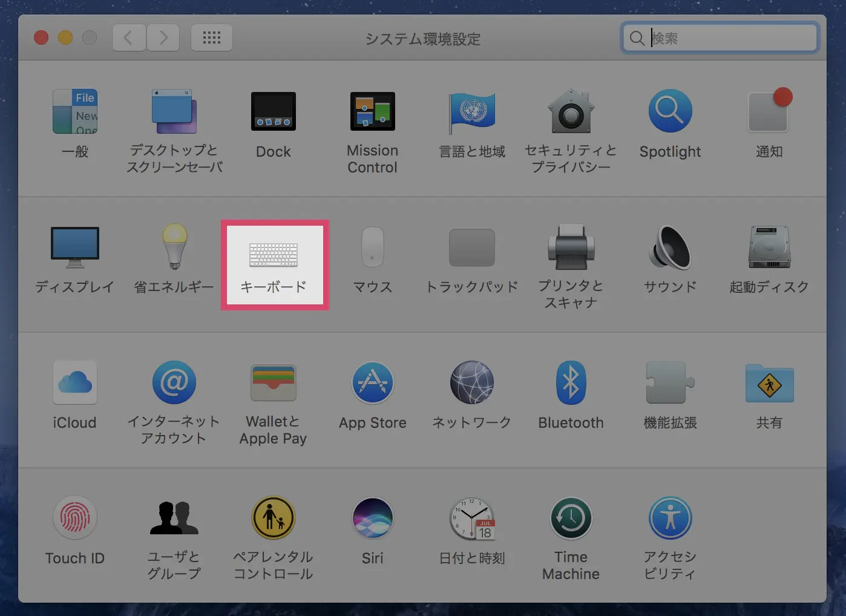This screenshot has height=616, width=846.
Task: Click the search magnifier icon
Action: (x=637, y=38)
